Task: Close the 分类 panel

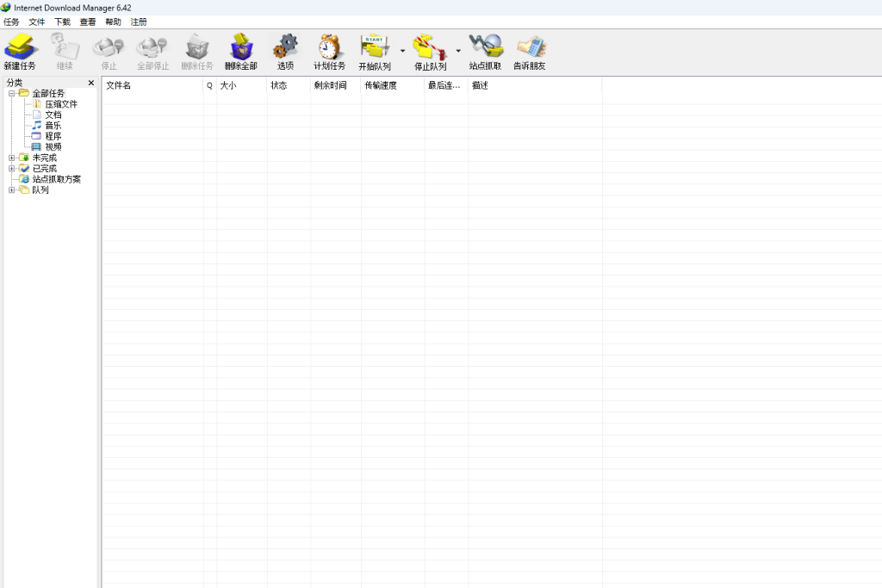Action: coord(91,82)
